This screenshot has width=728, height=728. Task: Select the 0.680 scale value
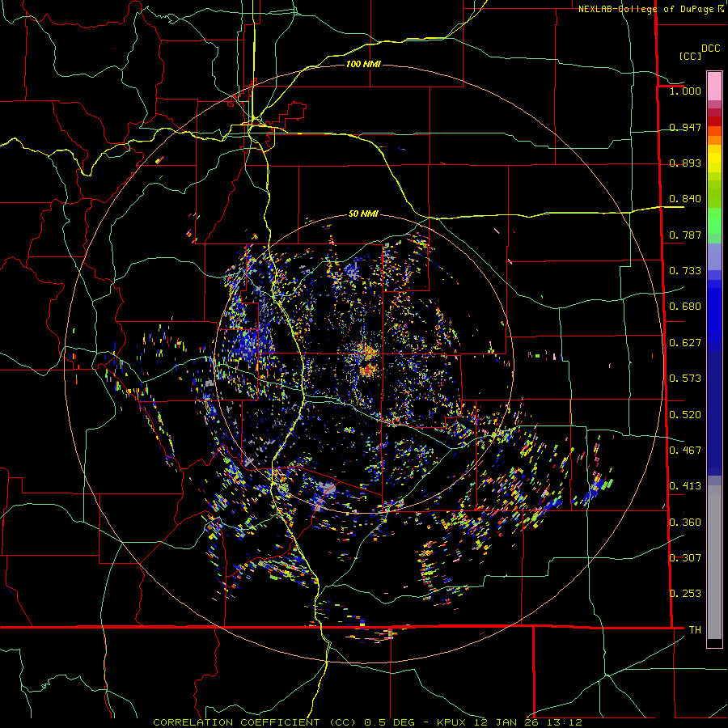tap(685, 307)
